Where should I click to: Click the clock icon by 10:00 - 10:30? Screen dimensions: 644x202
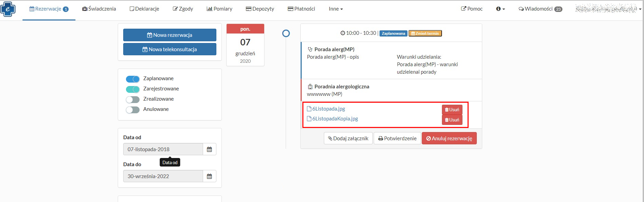(x=343, y=33)
